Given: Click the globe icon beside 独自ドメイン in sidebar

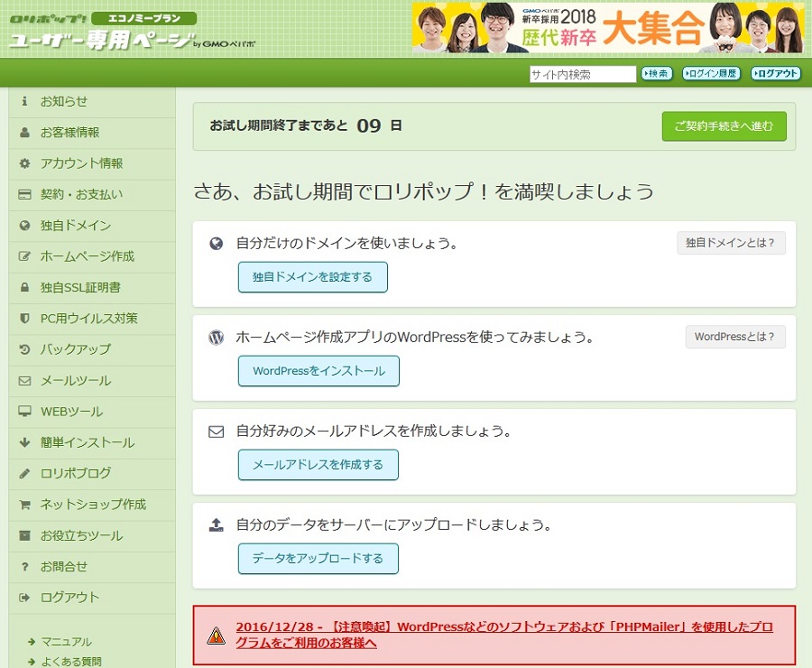Looking at the screenshot, I should pyautogui.click(x=24, y=226).
